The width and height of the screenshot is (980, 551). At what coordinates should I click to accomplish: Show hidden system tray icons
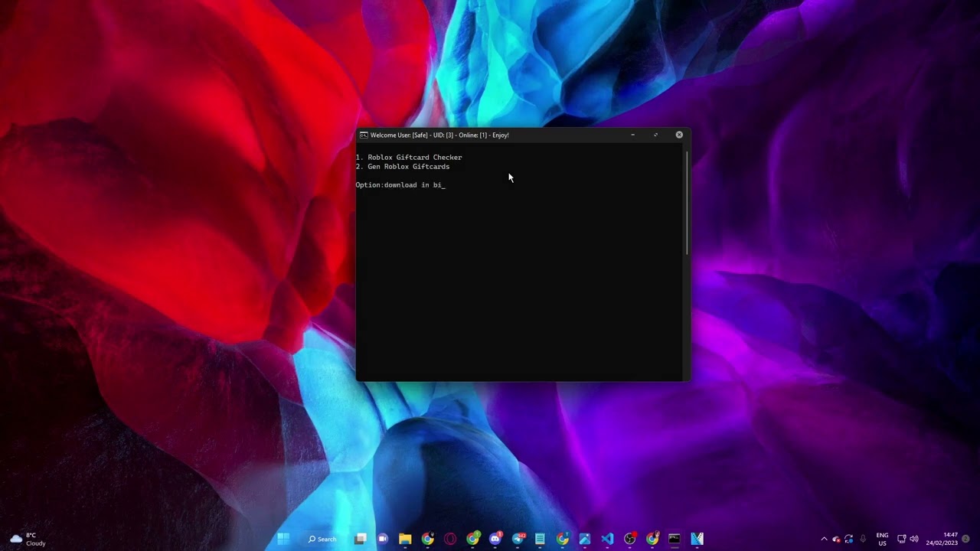(x=824, y=539)
